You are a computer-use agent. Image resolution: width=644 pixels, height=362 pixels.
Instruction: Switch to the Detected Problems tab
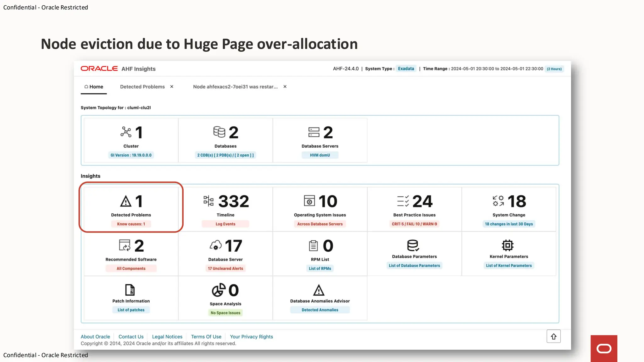tap(142, 87)
